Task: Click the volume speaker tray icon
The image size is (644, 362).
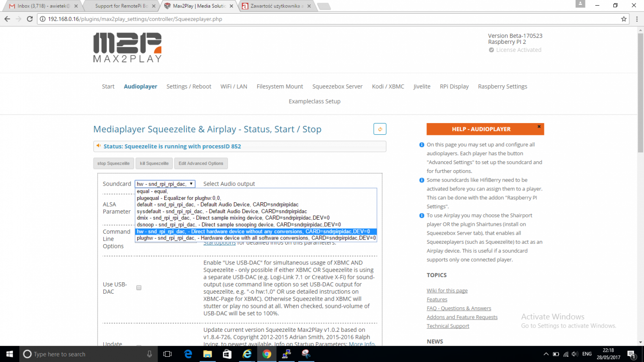Action: point(575,354)
